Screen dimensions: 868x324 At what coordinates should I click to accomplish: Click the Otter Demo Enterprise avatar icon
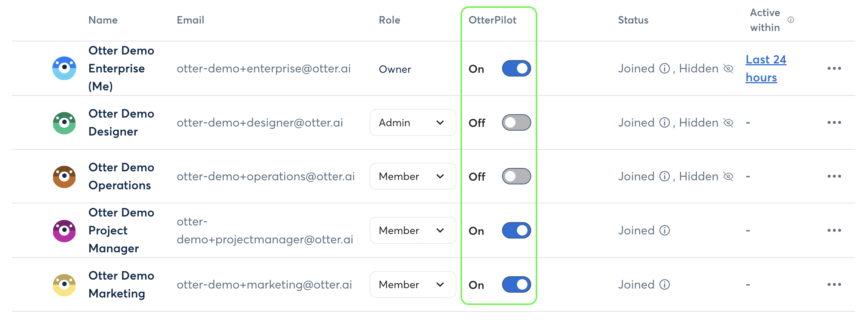(x=64, y=68)
